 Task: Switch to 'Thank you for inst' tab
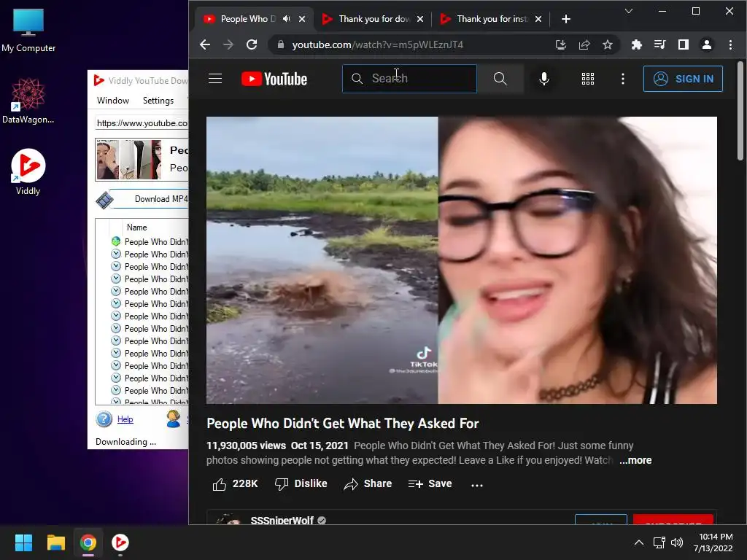[492, 19]
